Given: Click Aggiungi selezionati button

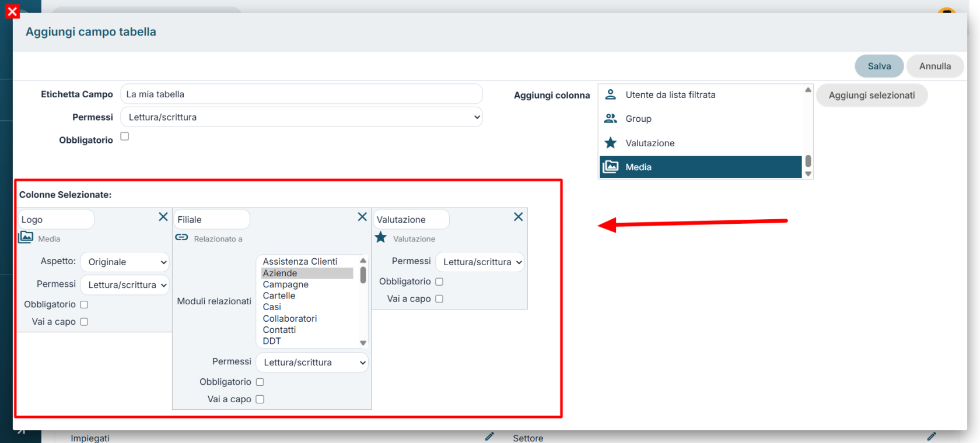Looking at the screenshot, I should pyautogui.click(x=871, y=95).
